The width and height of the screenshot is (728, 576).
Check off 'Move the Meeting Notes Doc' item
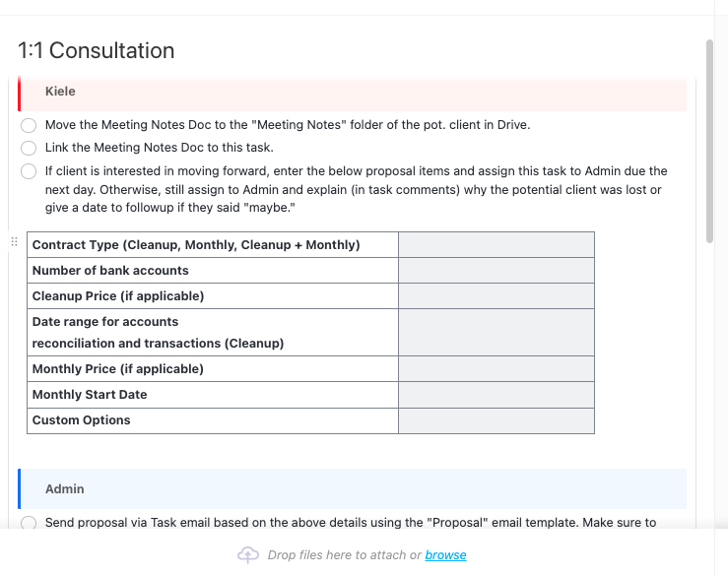tap(29, 125)
